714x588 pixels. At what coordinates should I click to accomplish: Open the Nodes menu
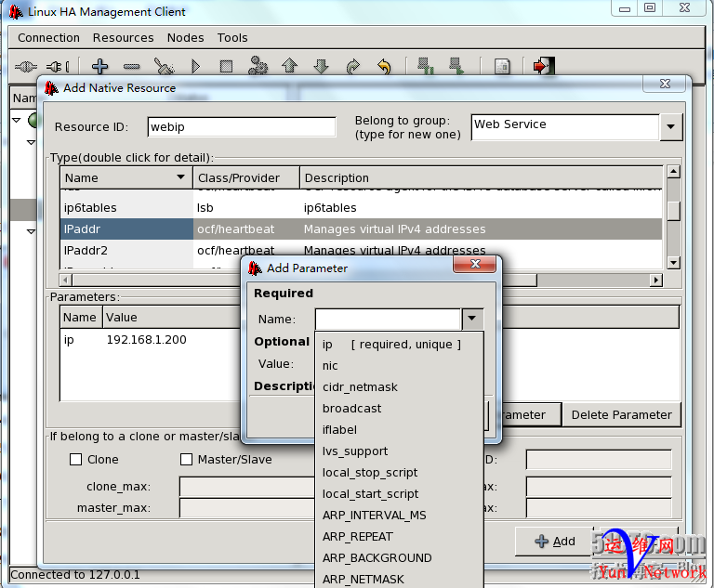(x=185, y=38)
